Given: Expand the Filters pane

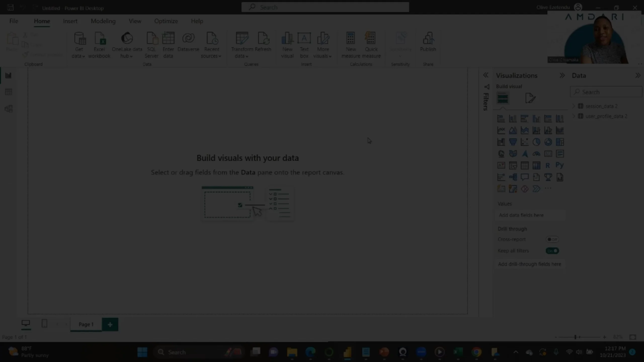Looking at the screenshot, I should (486, 75).
